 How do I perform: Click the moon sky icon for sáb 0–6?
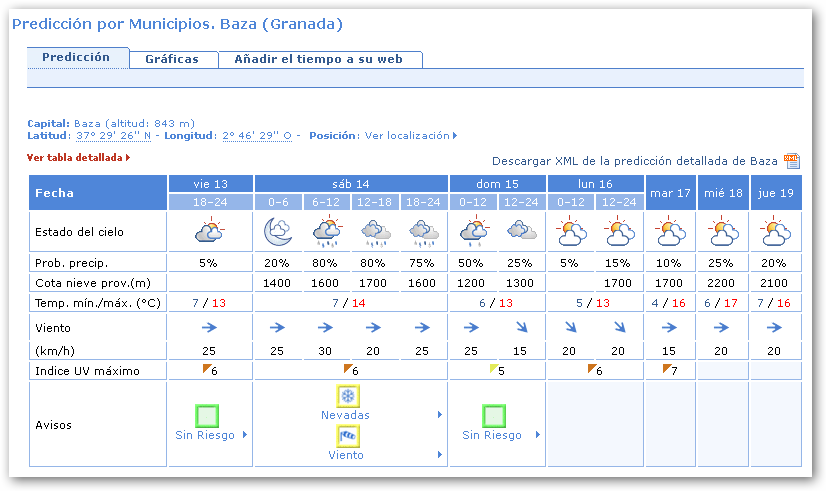pyautogui.click(x=277, y=232)
